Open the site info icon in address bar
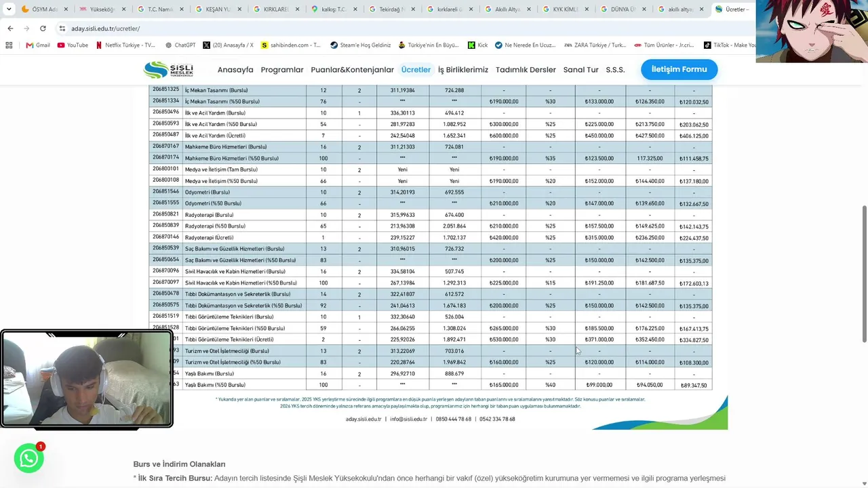Viewport: 868px width, 488px height. click(x=62, y=28)
